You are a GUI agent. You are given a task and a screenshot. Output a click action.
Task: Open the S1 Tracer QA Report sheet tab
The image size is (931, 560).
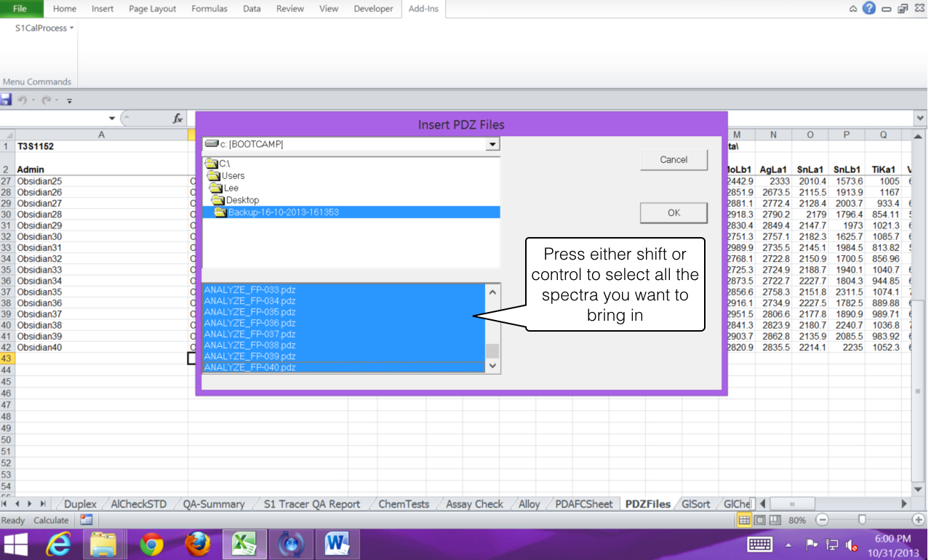(312, 504)
